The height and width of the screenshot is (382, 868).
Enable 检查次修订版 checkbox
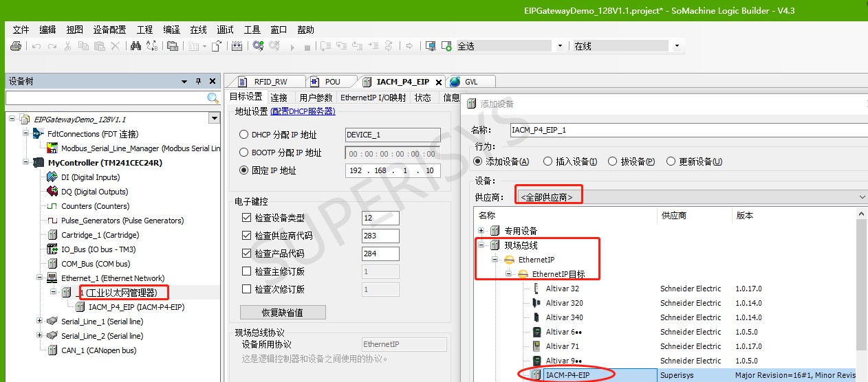tap(247, 289)
